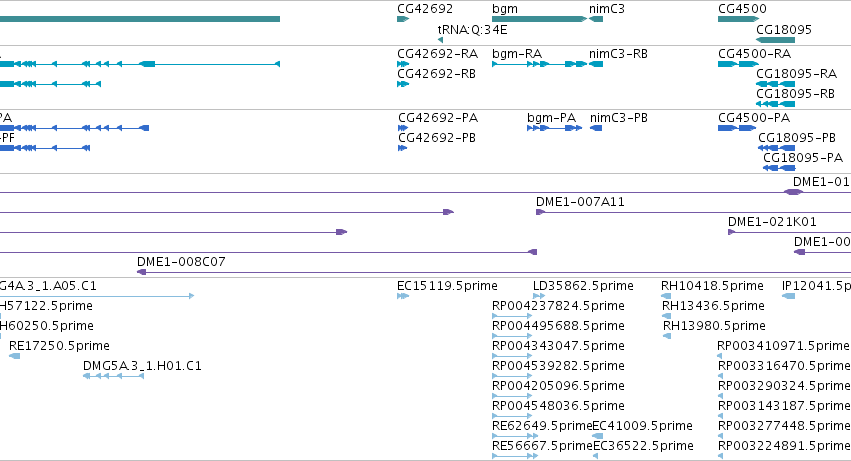This screenshot has height=461, width=851.
Task: Select the DME1-008C07 clone arrowhead
Action: [142, 272]
